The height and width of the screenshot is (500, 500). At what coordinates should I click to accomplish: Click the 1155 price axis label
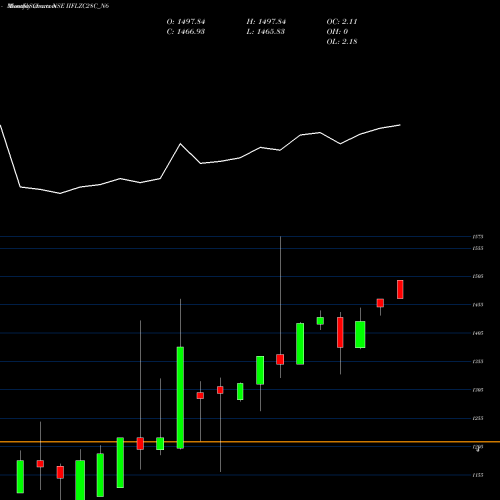478,475
